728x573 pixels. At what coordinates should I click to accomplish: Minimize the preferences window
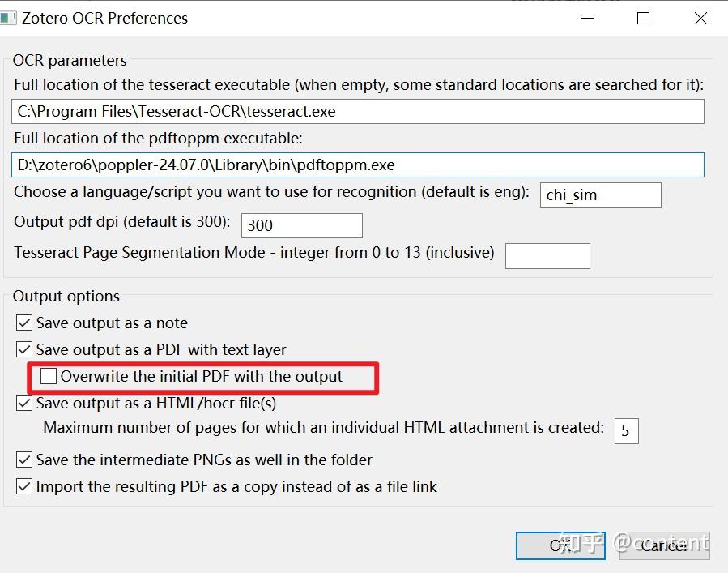pyautogui.click(x=586, y=18)
